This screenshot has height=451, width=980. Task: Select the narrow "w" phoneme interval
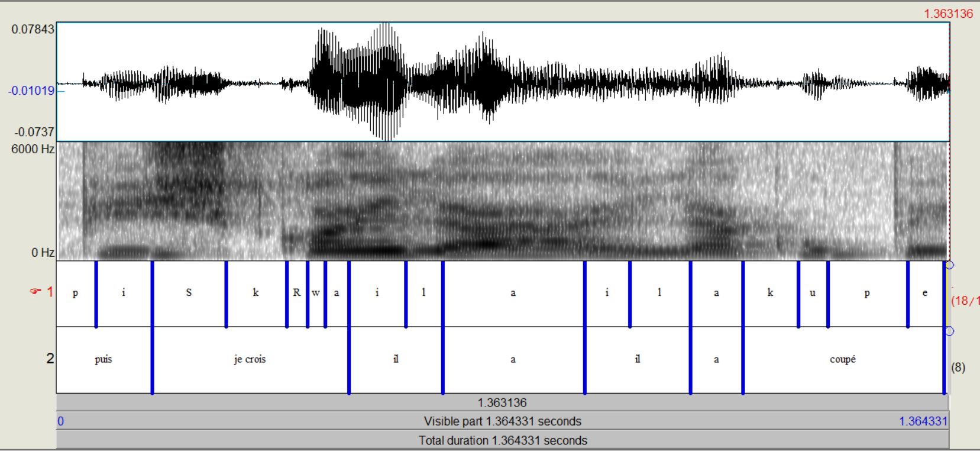point(316,293)
